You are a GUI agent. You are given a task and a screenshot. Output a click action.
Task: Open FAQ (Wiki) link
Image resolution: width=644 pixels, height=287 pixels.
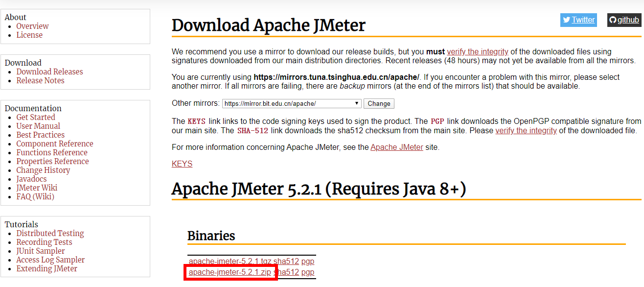pos(35,196)
